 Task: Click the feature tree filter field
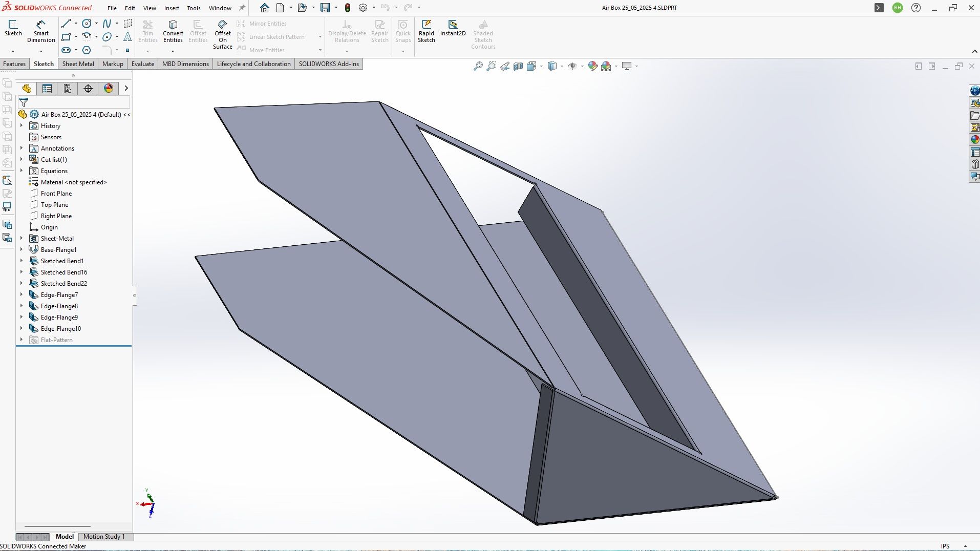[77, 102]
